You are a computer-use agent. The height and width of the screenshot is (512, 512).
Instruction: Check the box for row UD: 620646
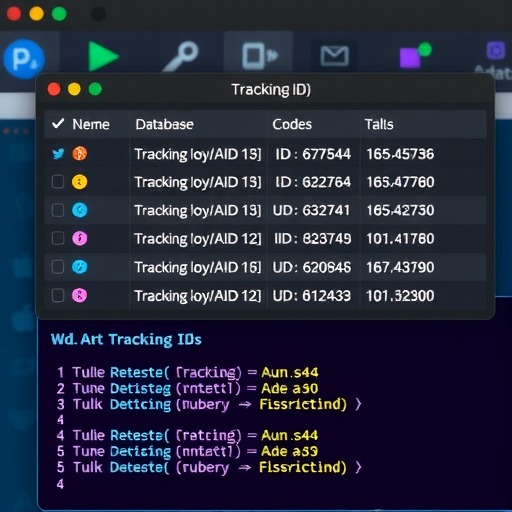tap(58, 267)
